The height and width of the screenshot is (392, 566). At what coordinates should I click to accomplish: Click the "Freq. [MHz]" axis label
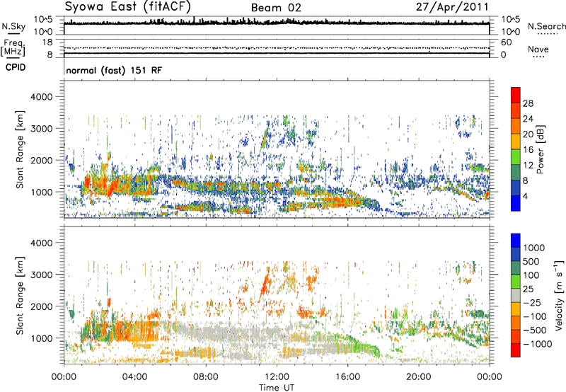click(13, 48)
